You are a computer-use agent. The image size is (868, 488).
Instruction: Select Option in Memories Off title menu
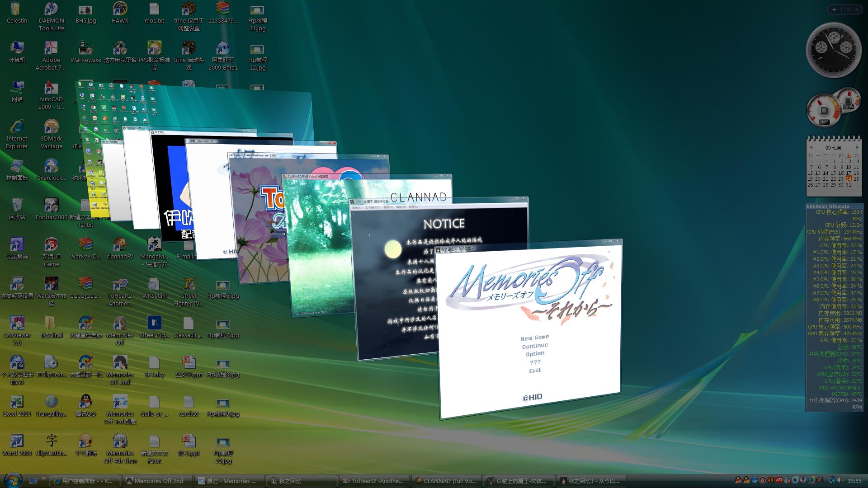[x=535, y=354]
